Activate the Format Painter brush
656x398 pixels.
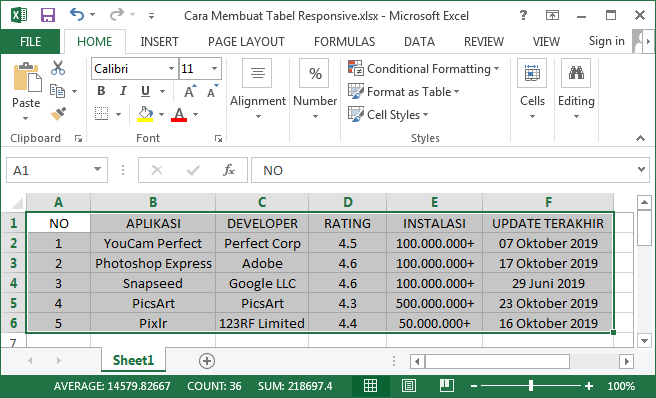click(x=58, y=113)
